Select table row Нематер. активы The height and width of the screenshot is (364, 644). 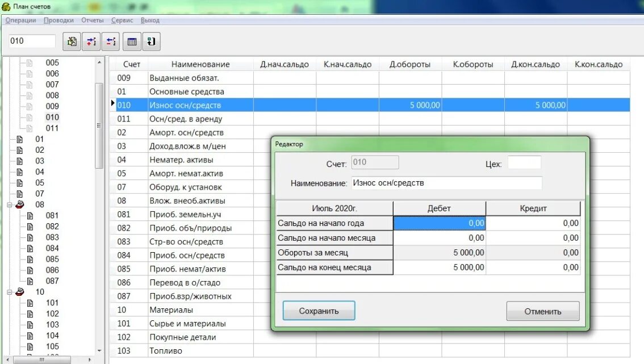370,160
